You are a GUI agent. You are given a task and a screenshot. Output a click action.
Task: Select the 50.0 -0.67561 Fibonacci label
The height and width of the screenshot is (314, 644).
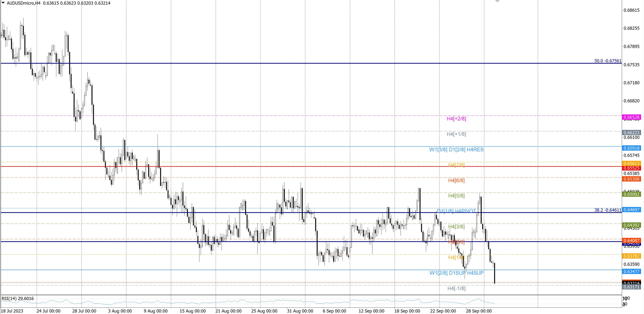click(608, 61)
